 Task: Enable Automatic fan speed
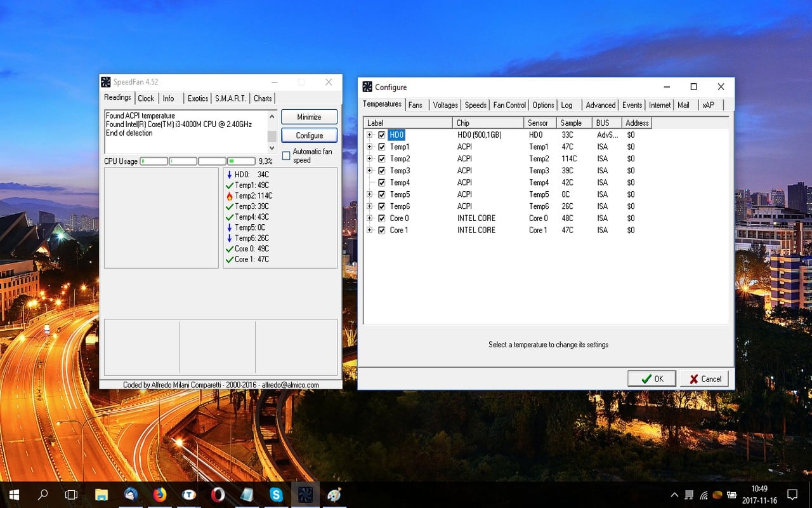(287, 155)
